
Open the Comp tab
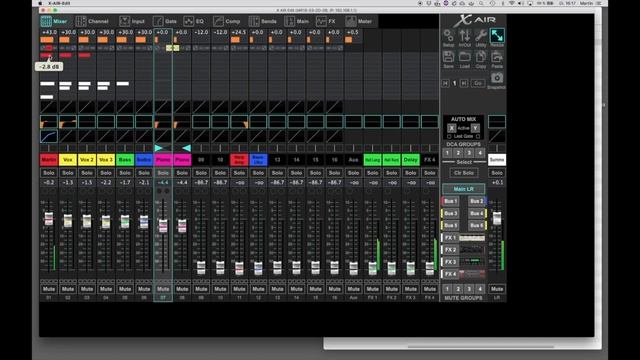pyautogui.click(x=227, y=21)
